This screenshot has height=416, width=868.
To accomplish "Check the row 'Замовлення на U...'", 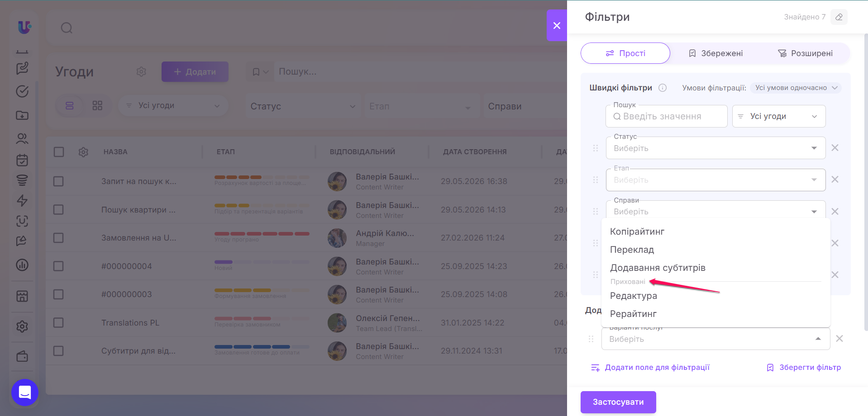I will pyautogui.click(x=58, y=238).
